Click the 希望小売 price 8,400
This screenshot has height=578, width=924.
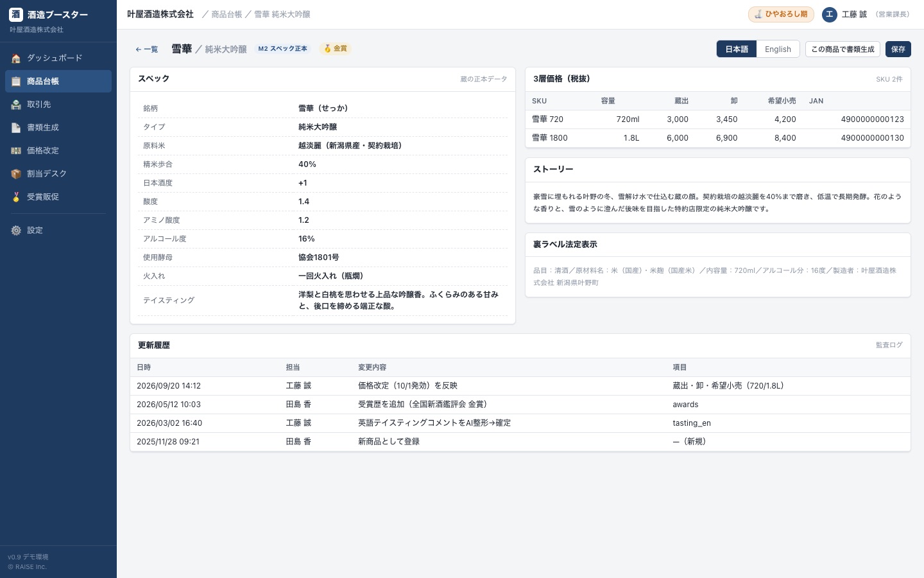point(785,138)
